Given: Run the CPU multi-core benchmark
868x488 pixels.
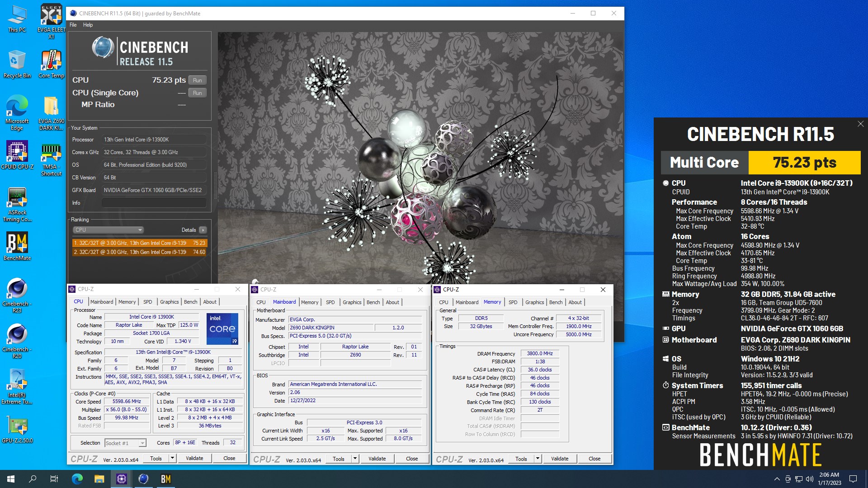Looking at the screenshot, I should tap(197, 80).
